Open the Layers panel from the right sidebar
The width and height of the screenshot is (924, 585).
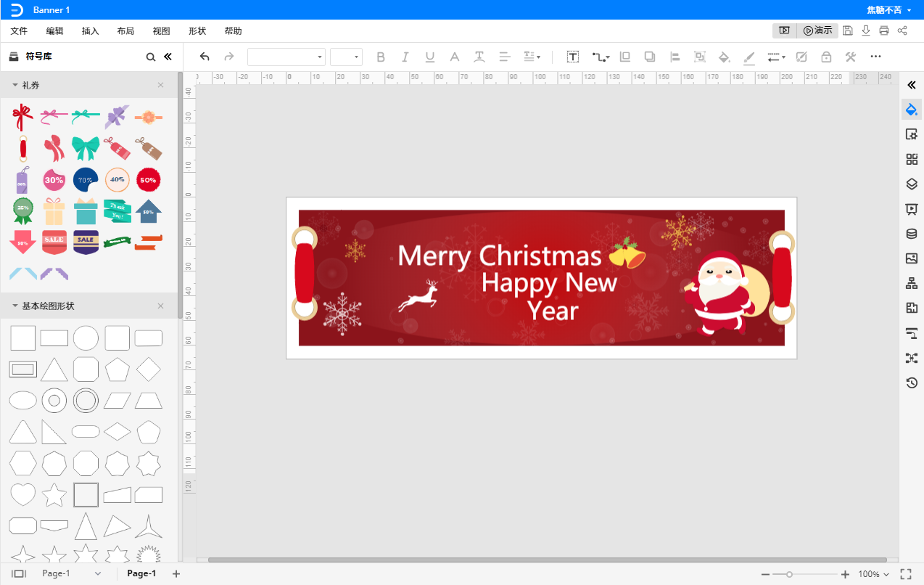(912, 184)
